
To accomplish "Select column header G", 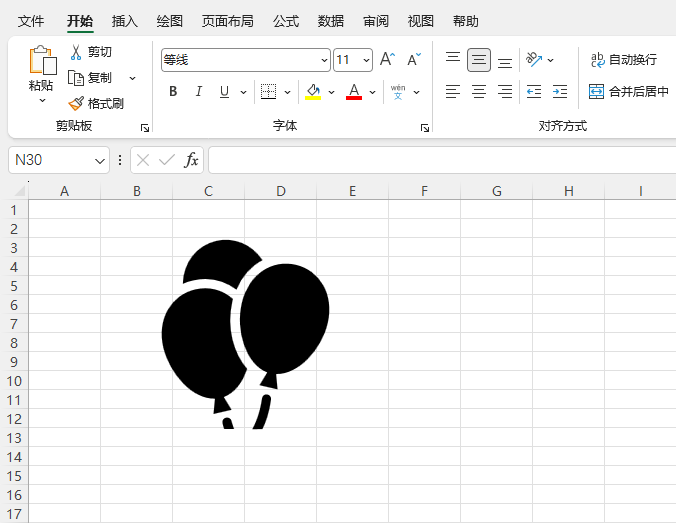I will [497, 191].
